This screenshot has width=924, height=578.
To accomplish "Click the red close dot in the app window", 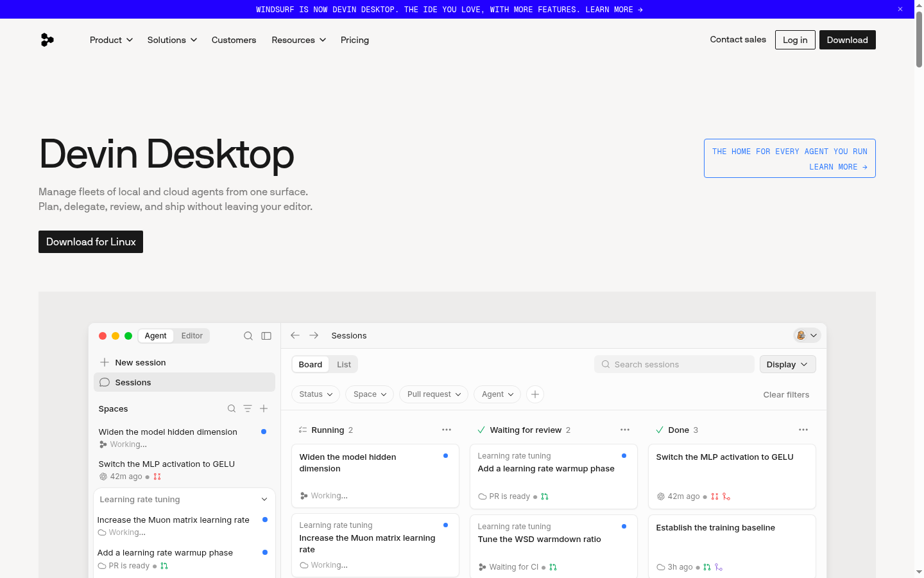I will (x=103, y=336).
